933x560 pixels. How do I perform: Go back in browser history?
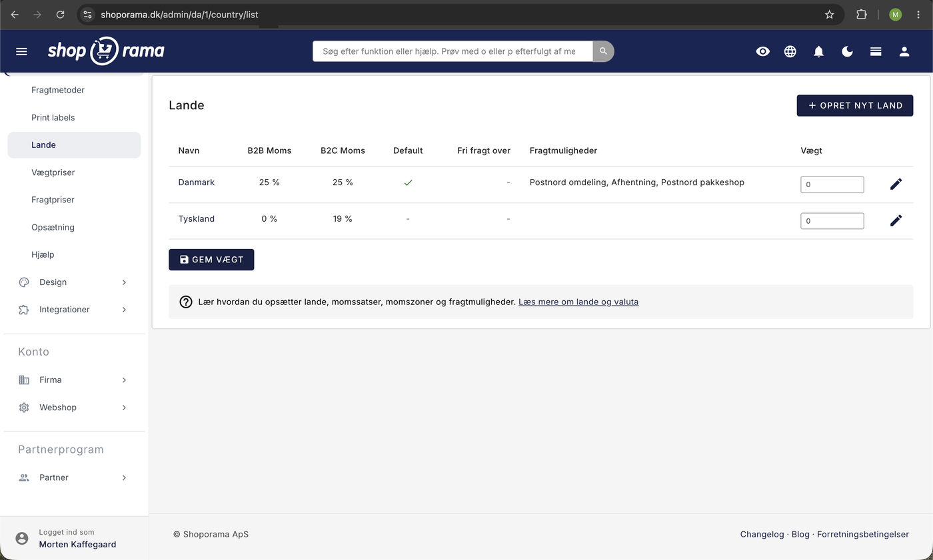(x=15, y=14)
